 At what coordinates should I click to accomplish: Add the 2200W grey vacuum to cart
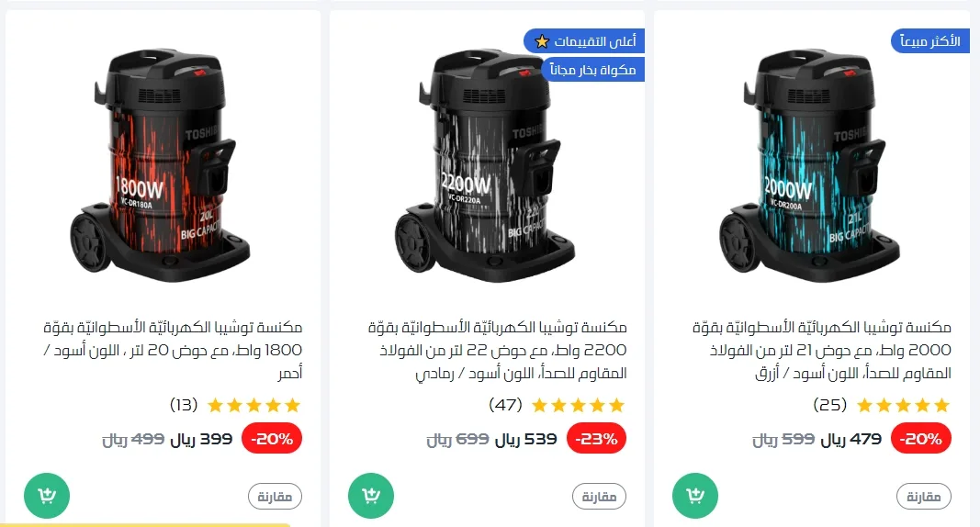tap(371, 496)
